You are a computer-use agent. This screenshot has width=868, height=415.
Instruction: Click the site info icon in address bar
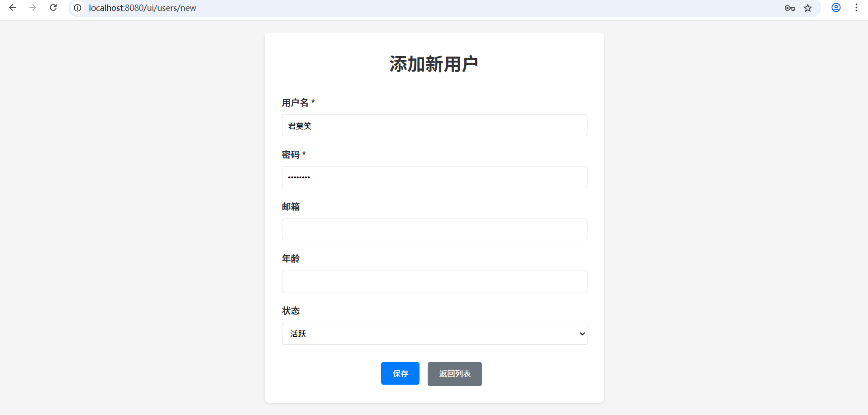pyautogui.click(x=77, y=8)
